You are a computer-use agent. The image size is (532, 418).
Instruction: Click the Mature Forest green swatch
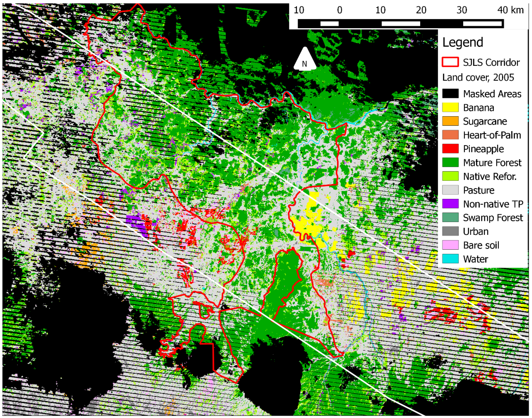pos(450,163)
